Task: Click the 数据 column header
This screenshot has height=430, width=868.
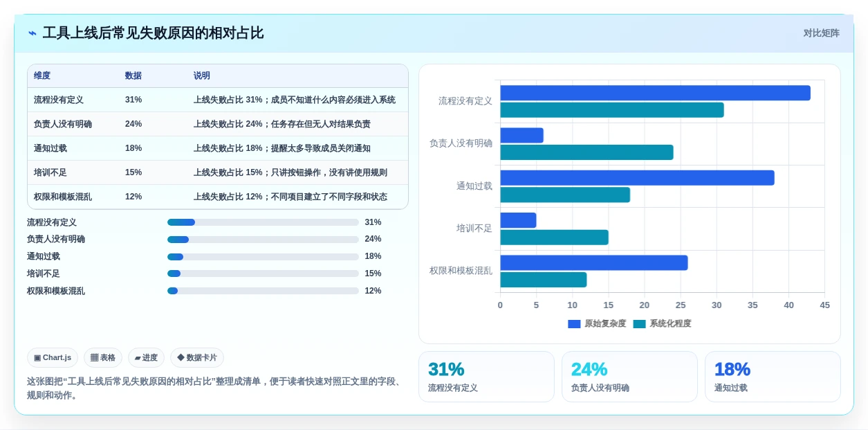Action: (133, 75)
